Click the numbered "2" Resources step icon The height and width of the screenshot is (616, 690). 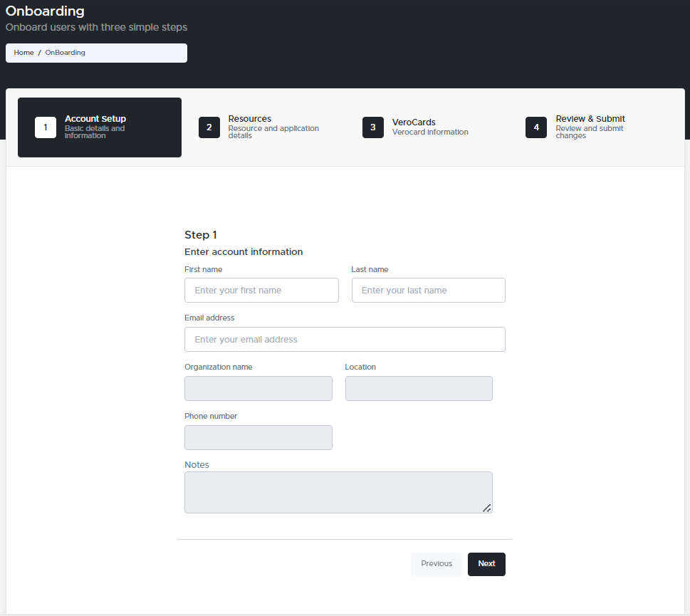pos(209,127)
